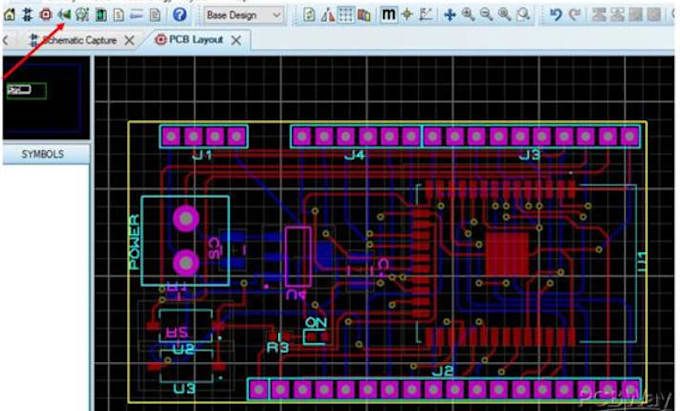Zoom to view entire board icon
This screenshot has width=680, height=411.
pos(504,15)
